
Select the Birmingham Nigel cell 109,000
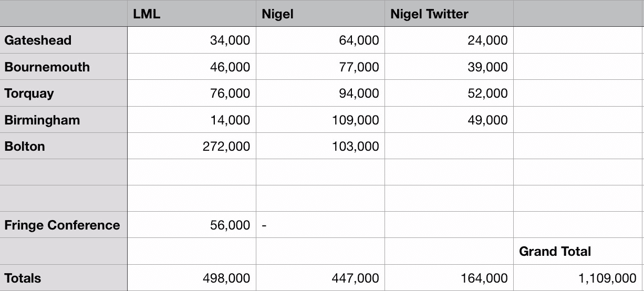point(320,119)
